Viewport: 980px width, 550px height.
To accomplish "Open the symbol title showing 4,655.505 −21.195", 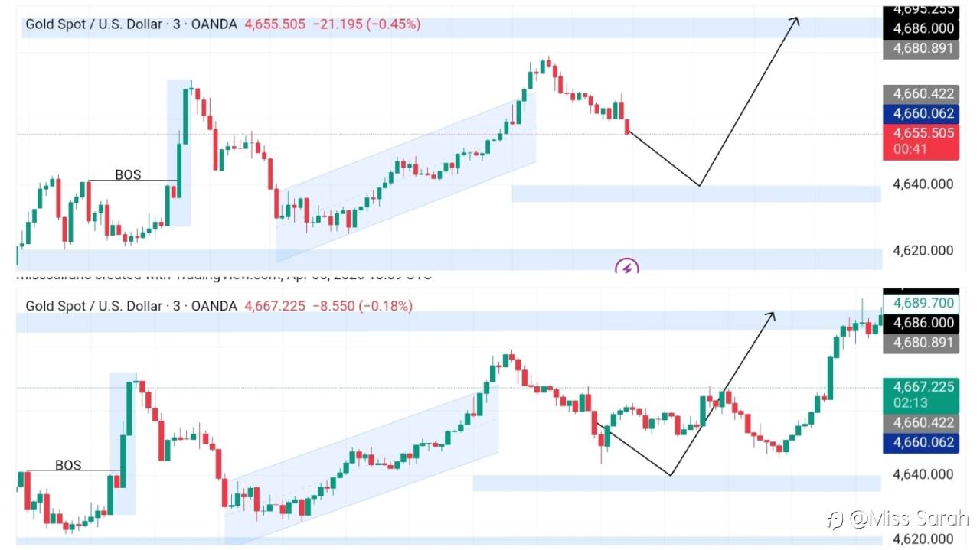I will point(131,24).
